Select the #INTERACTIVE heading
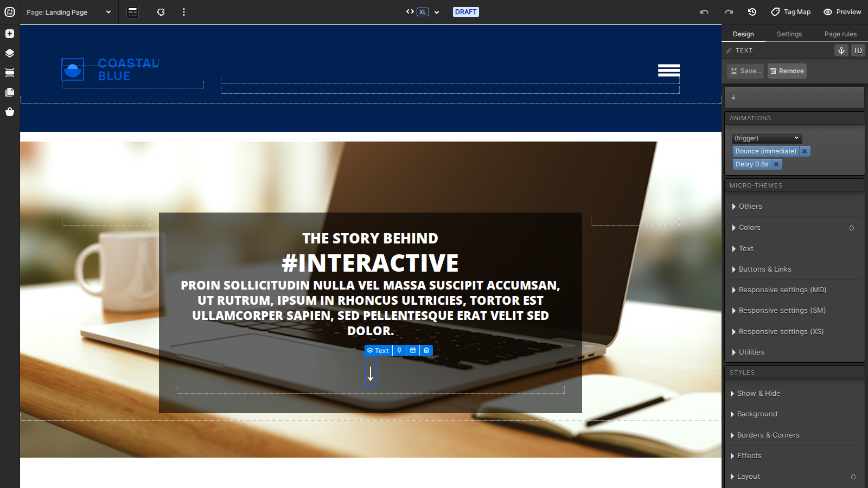Screen dimensions: 868x488 (x=371, y=264)
